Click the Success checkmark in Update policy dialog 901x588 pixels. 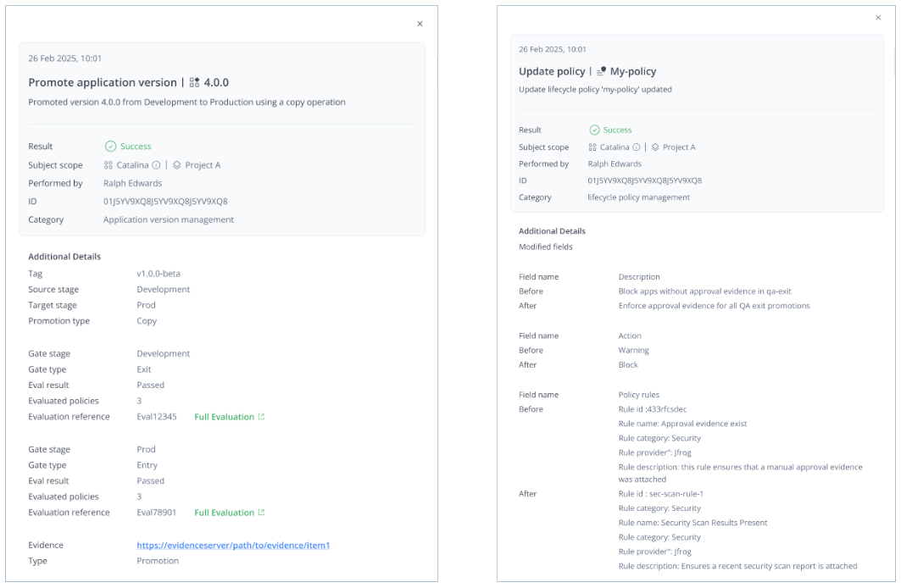[593, 130]
